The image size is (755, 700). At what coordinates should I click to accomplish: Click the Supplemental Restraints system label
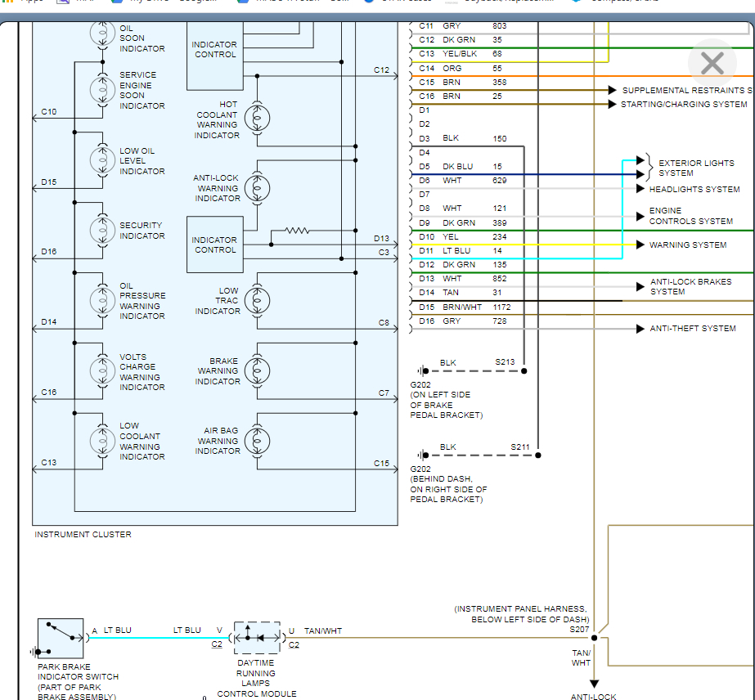tap(687, 91)
